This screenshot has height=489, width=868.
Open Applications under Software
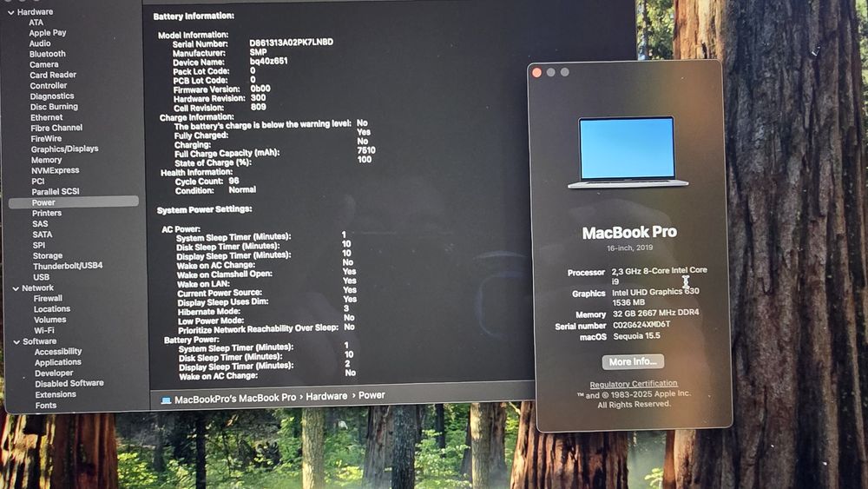pyautogui.click(x=57, y=363)
